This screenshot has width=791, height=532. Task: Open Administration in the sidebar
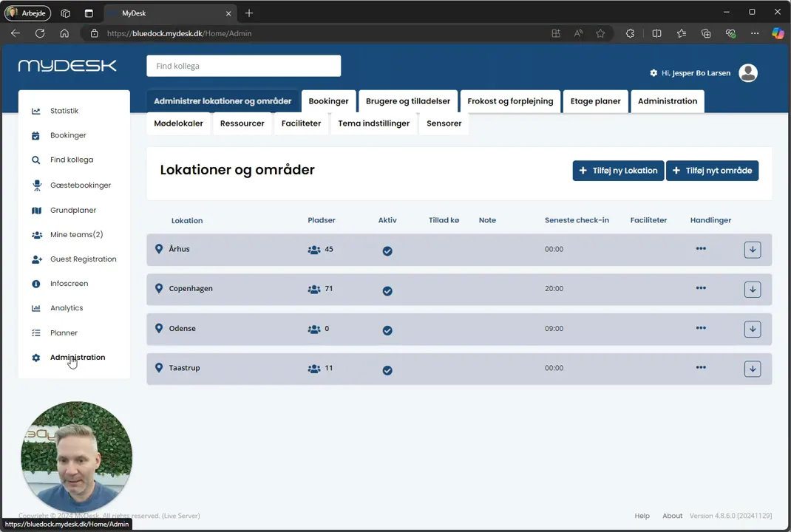pos(78,358)
